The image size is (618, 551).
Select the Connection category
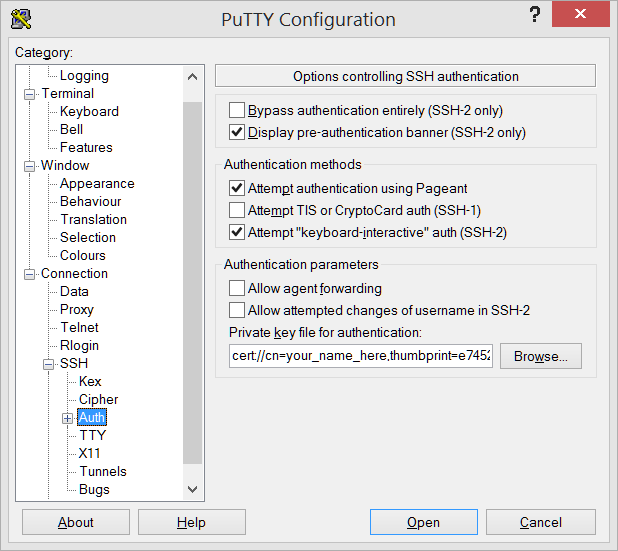click(x=74, y=274)
